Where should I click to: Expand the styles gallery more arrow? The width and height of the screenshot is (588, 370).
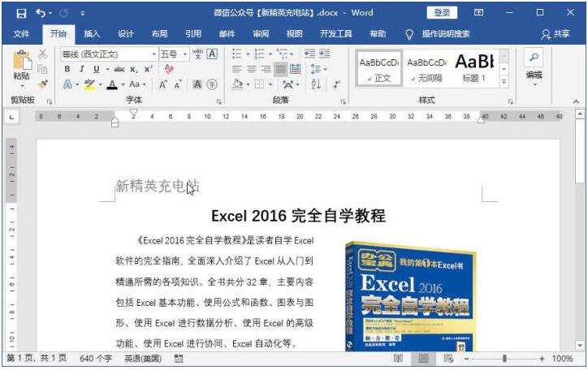504,82
